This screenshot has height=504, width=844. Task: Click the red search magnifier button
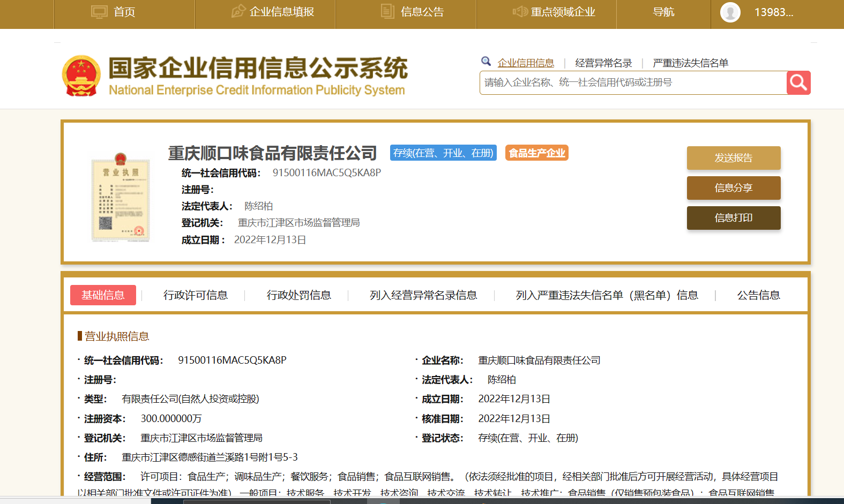pos(798,82)
